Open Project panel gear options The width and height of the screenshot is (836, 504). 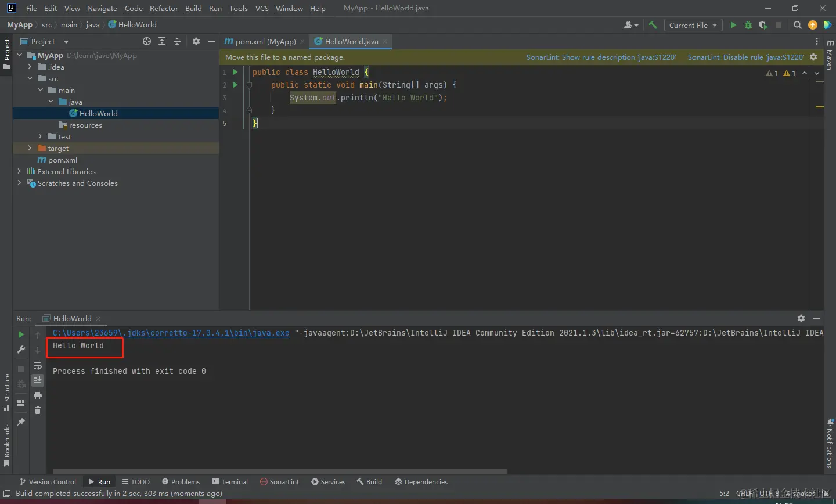196,41
